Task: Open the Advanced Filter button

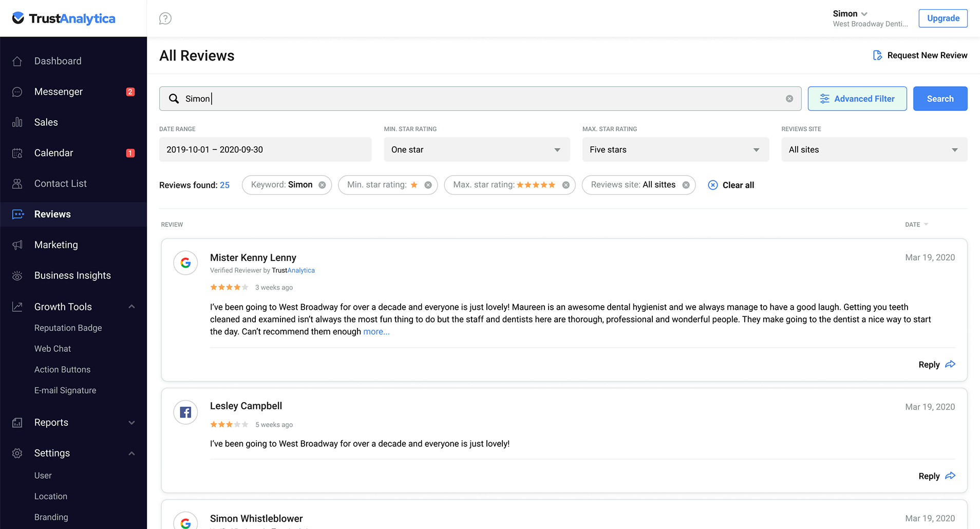Action: coord(857,99)
